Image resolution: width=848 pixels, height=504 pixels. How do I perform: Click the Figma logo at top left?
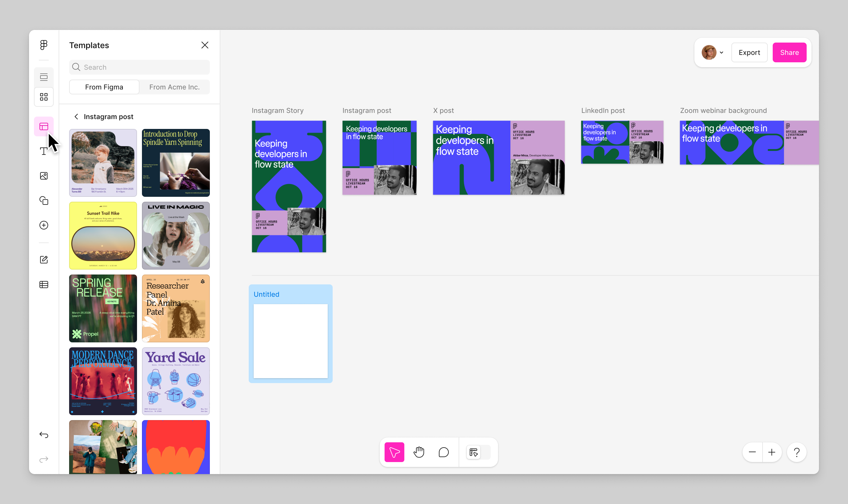click(x=44, y=44)
